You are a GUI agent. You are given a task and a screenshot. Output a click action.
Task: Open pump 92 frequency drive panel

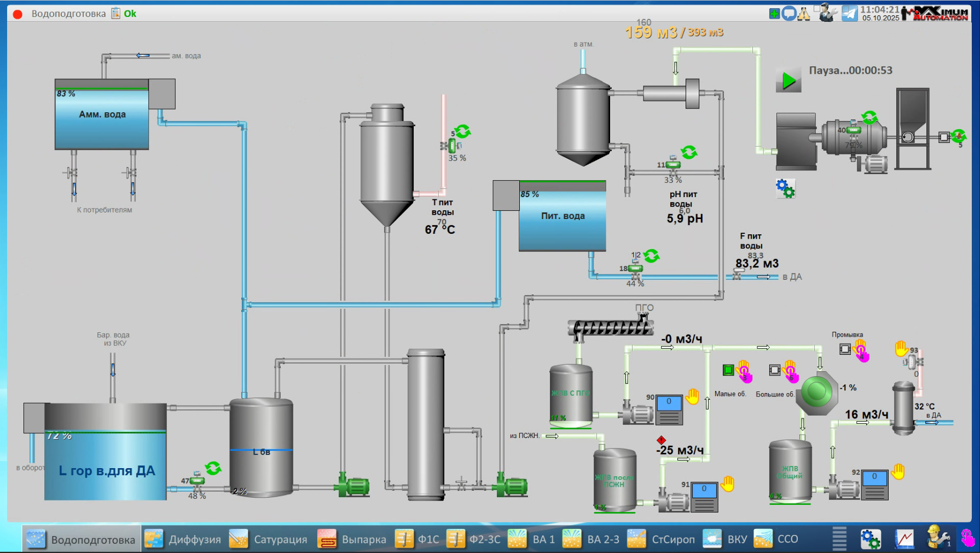click(x=874, y=485)
